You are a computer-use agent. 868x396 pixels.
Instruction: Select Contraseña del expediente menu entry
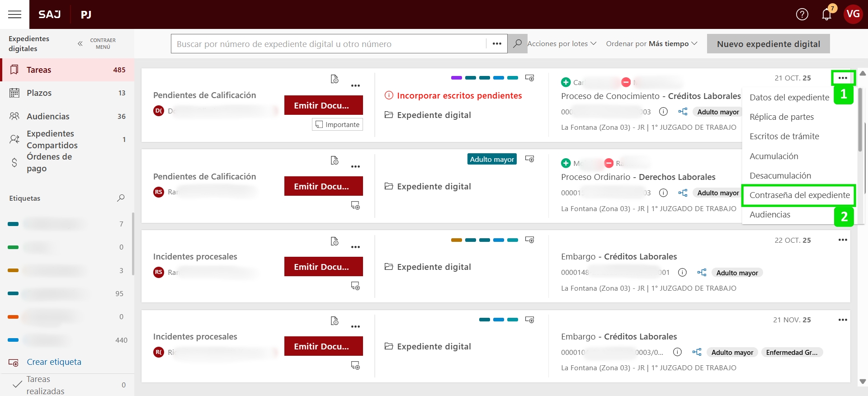799,195
